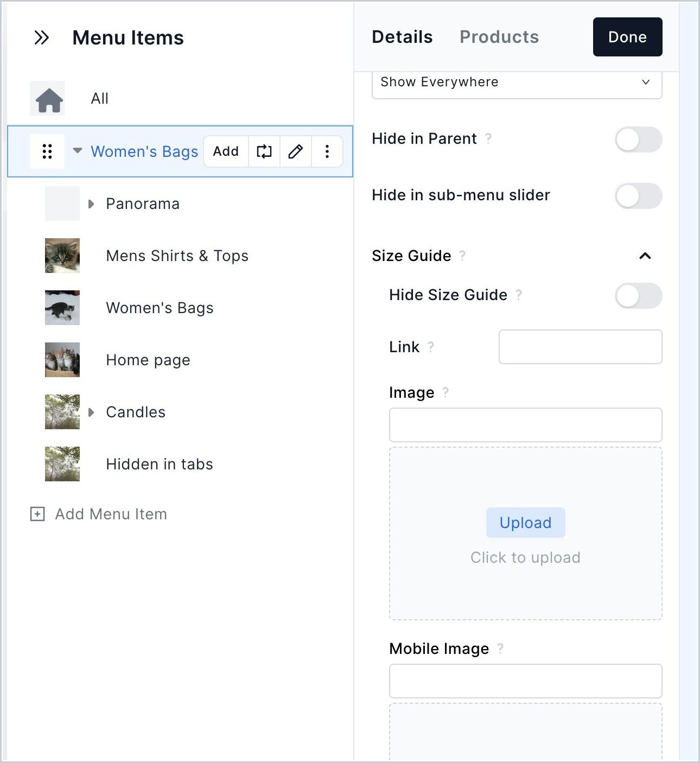
Task: Click the thumbnail beside Hidden in tabs
Action: point(62,464)
